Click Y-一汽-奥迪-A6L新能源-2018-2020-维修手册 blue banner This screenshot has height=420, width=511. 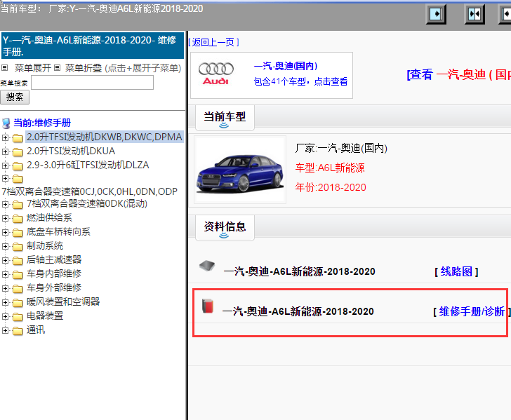93,46
